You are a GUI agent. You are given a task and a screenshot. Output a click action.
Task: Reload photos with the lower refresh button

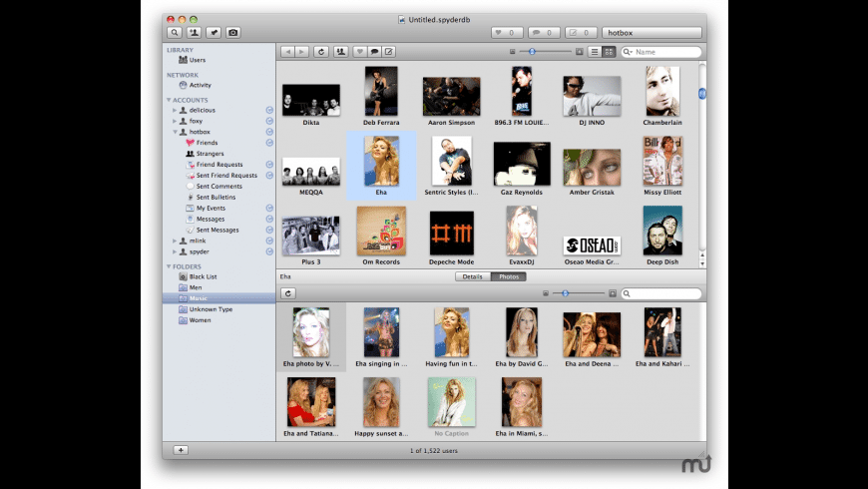coord(288,293)
